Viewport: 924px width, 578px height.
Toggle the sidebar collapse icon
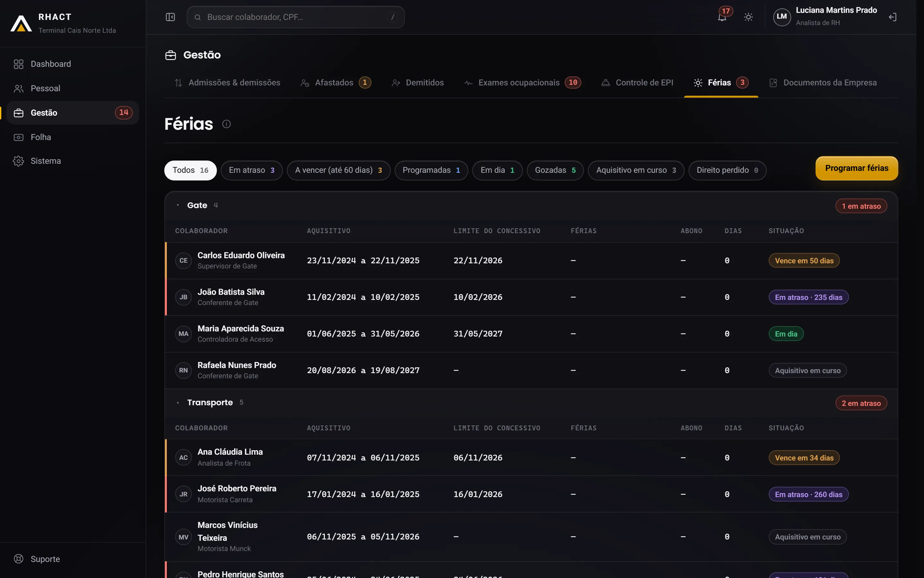click(170, 17)
